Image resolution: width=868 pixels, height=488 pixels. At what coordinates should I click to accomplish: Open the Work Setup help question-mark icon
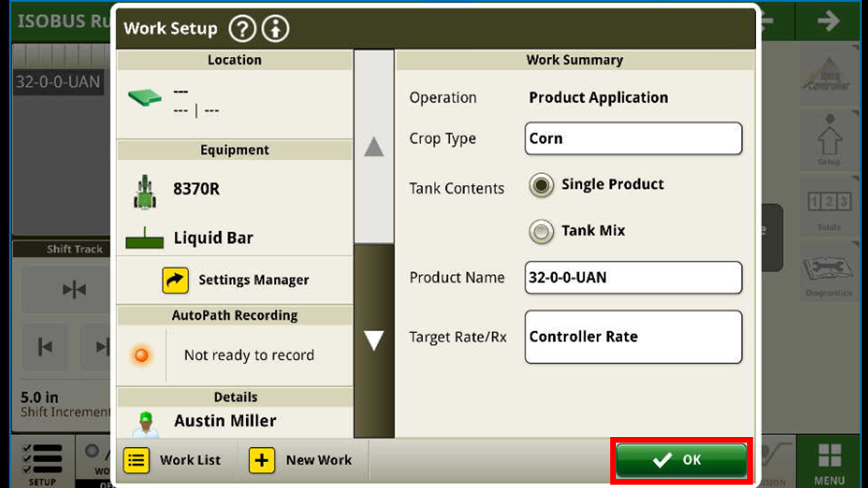pyautogui.click(x=242, y=28)
